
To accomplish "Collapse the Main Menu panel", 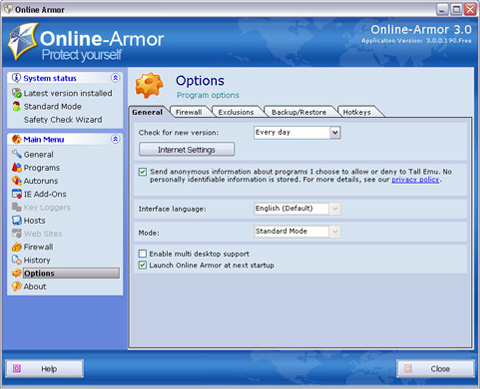I will click(115, 139).
